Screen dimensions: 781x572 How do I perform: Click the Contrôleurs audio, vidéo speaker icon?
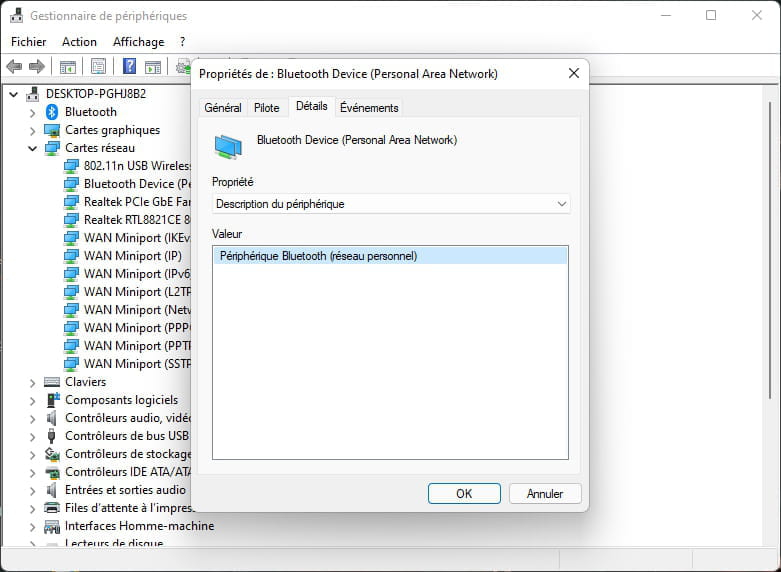click(x=51, y=418)
